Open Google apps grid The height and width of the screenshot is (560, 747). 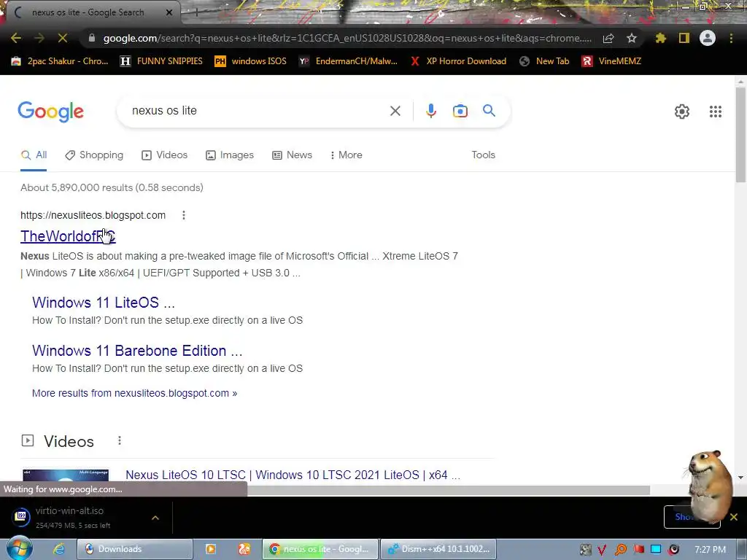pyautogui.click(x=715, y=112)
